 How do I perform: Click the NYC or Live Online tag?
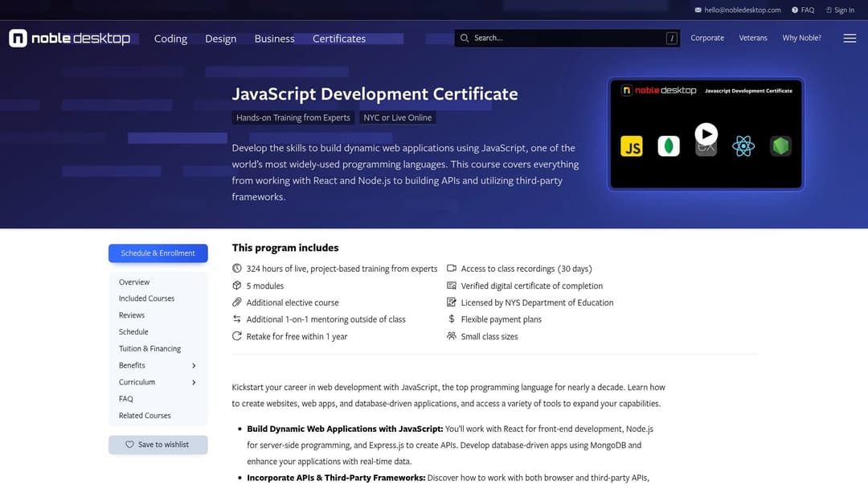point(398,117)
